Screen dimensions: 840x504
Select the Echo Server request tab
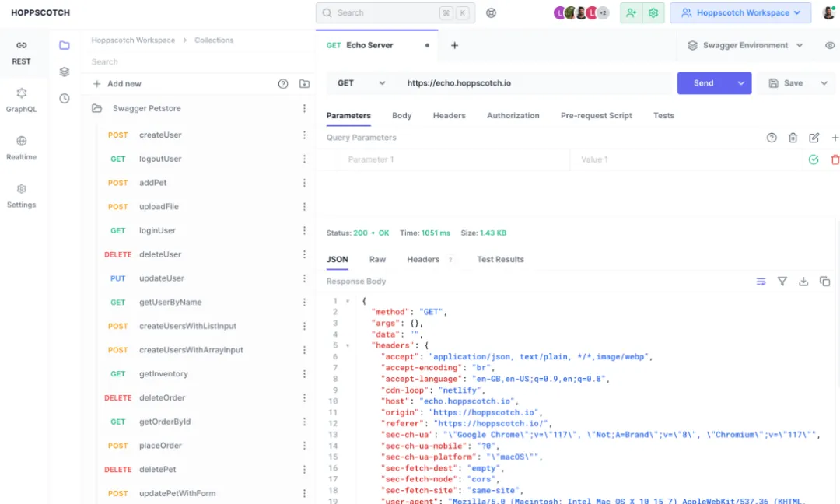pyautogui.click(x=376, y=46)
